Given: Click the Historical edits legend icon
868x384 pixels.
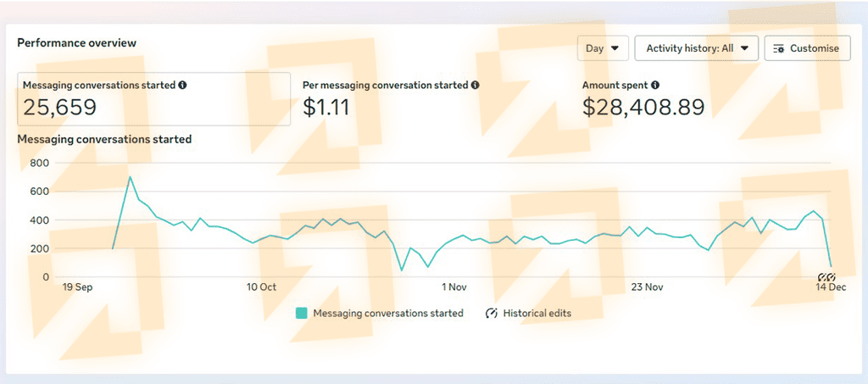Looking at the screenshot, I should (492, 314).
